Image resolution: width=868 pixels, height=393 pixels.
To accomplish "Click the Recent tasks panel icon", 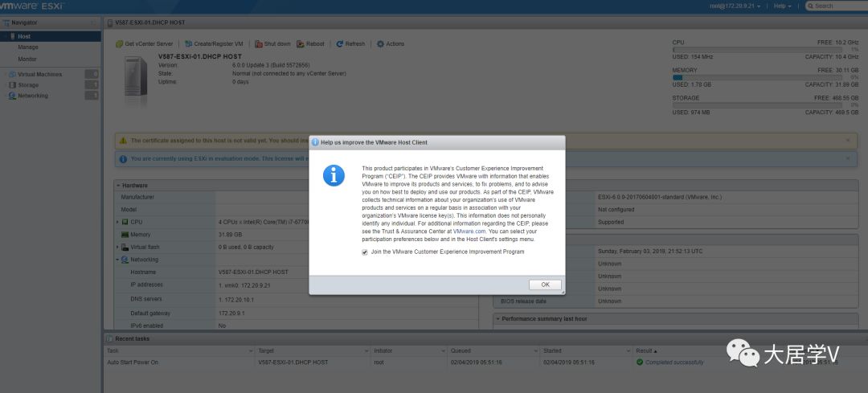I will tap(110, 339).
